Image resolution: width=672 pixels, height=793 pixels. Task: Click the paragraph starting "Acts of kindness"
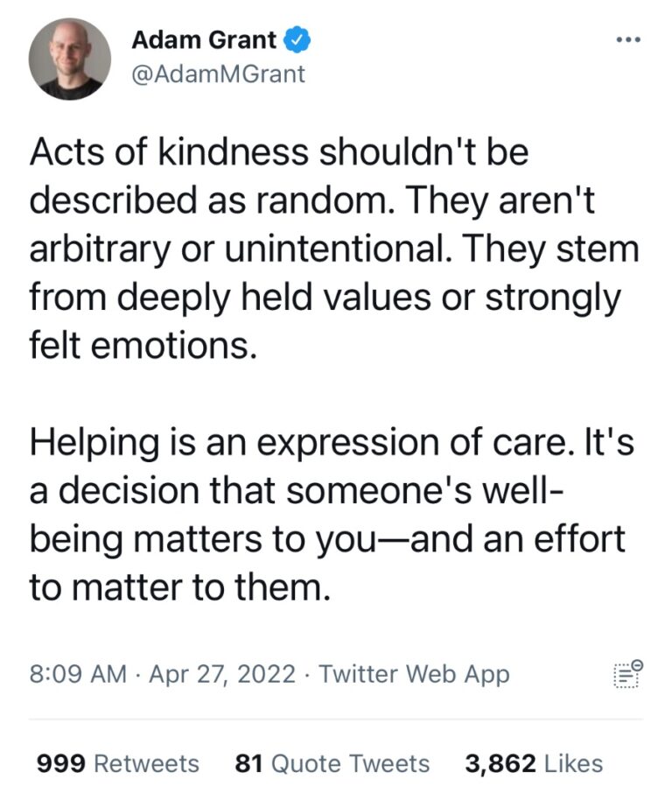(332, 250)
